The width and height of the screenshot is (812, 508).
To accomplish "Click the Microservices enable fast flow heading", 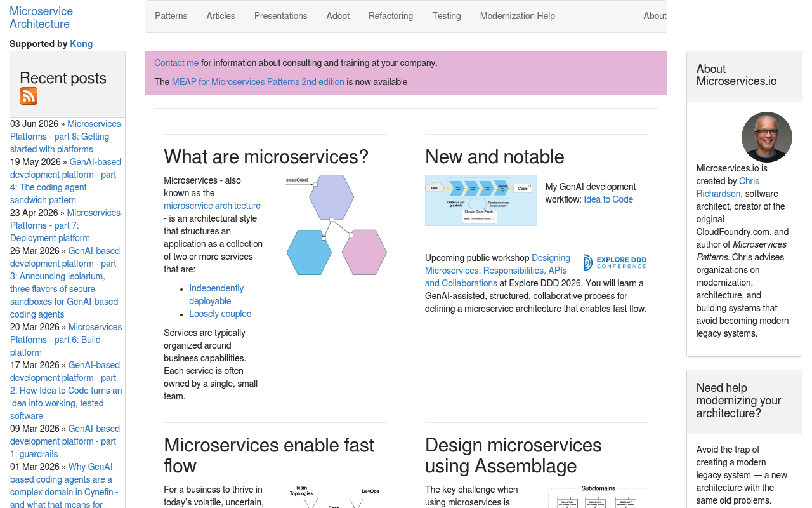I will (269, 455).
